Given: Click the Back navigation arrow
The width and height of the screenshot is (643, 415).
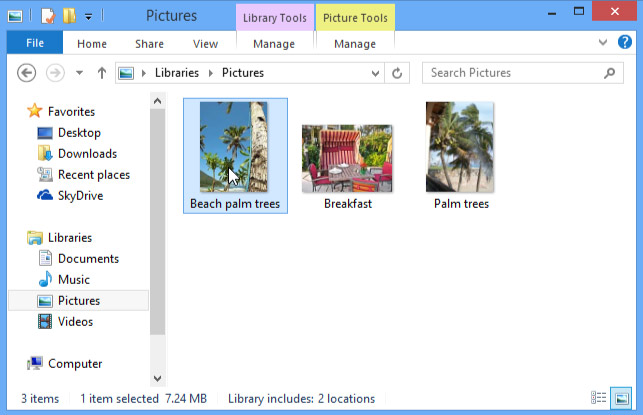Looking at the screenshot, I should coord(27,73).
